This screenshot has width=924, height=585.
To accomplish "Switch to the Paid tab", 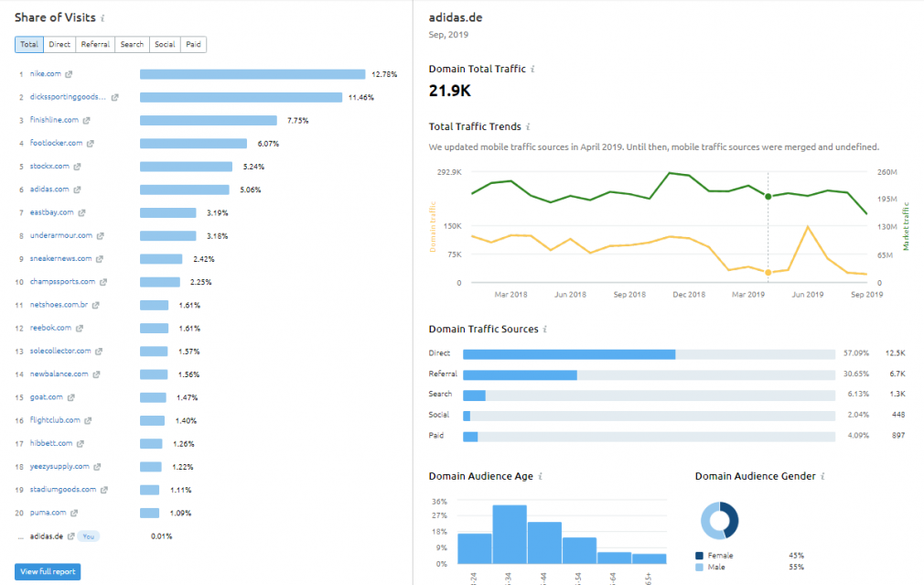I will (193, 44).
